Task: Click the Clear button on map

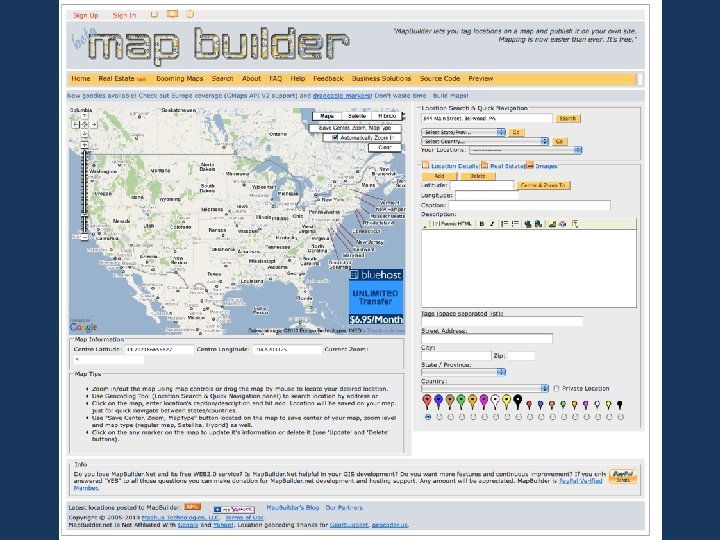Action: coord(385,147)
